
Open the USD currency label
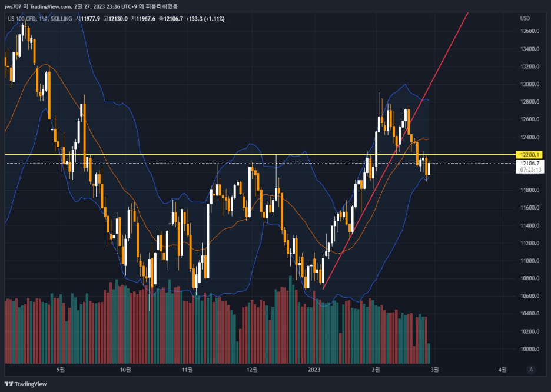(x=525, y=18)
